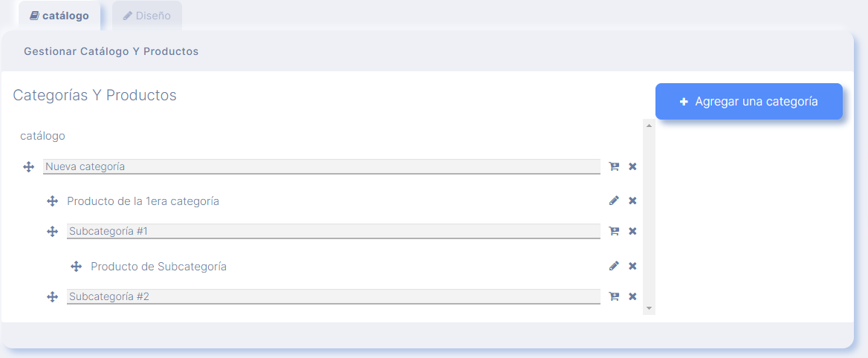Click the move handle beside Nueva categoría
868x358 pixels.
pyautogui.click(x=29, y=167)
